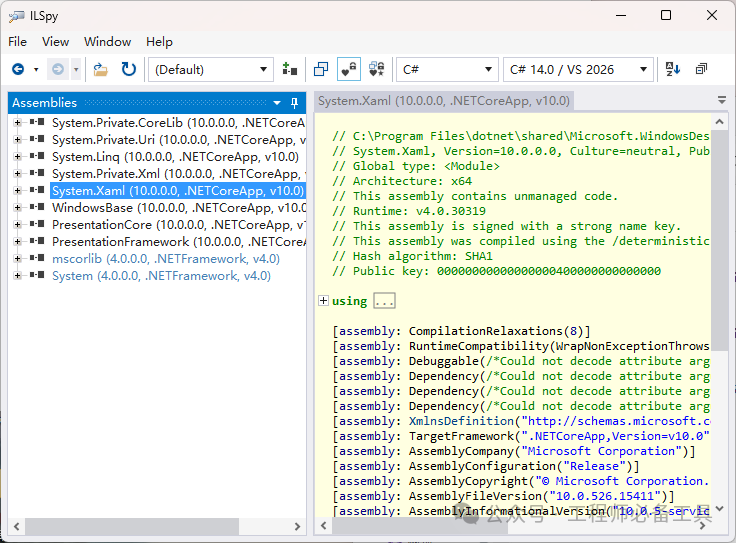
Task: Open the C# language dropdown
Action: (447, 69)
